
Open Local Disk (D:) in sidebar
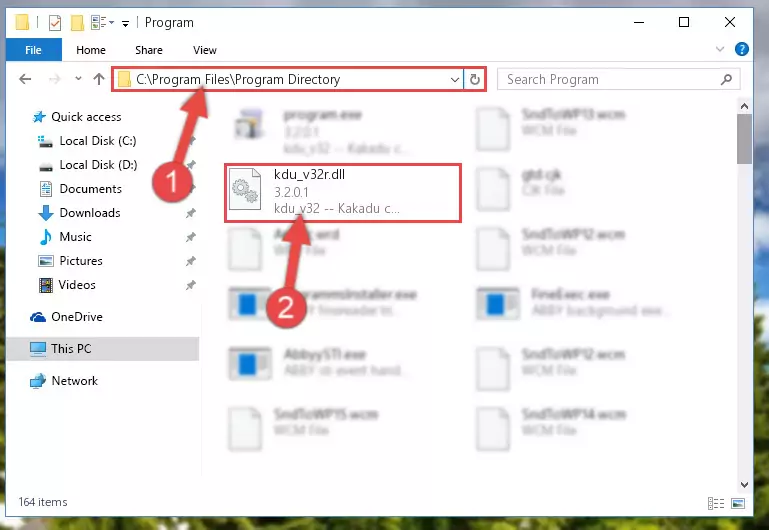[98, 165]
